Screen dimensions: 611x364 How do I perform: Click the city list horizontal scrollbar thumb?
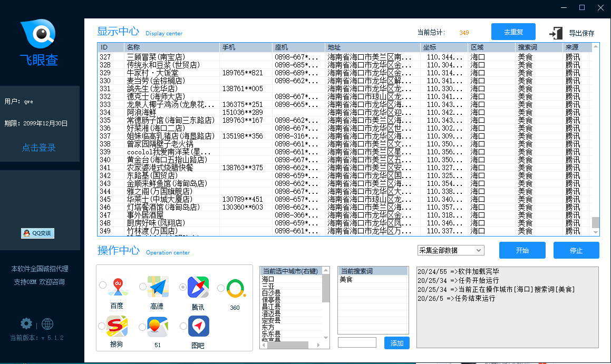pyautogui.click(x=287, y=345)
